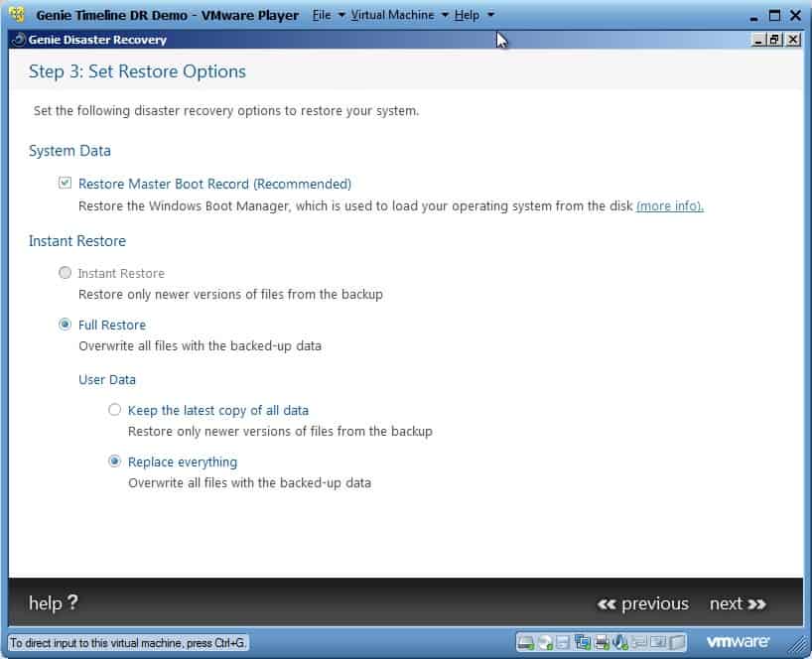Click the 'System Data' section heading
812x659 pixels.
coord(69,151)
